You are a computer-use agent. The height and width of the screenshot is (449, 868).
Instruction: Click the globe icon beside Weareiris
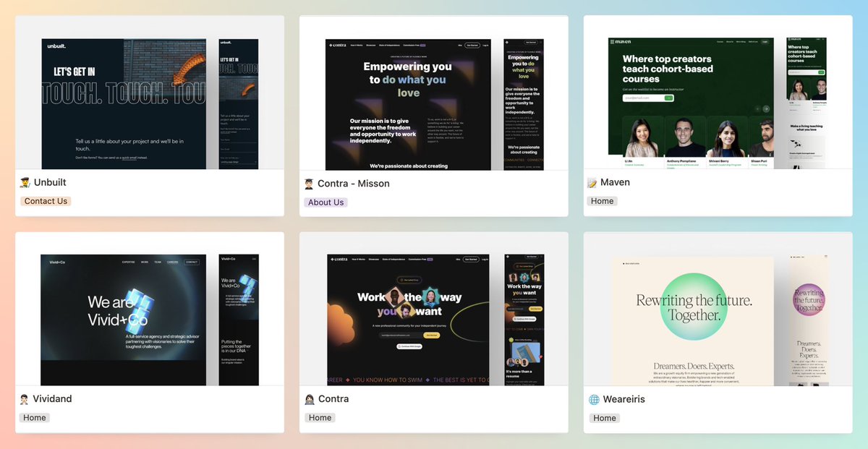594,400
